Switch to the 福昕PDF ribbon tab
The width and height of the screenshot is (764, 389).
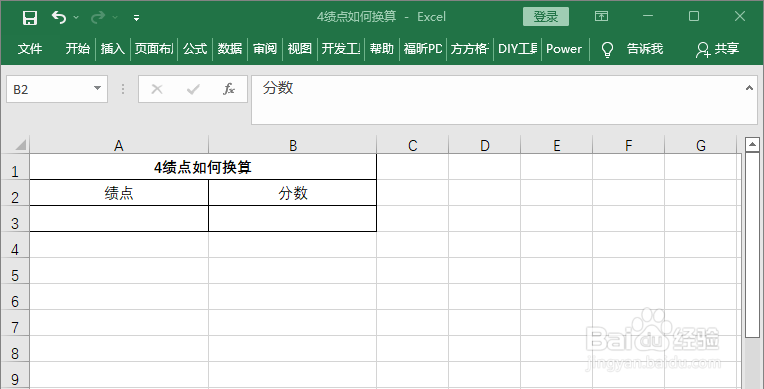[x=423, y=49]
